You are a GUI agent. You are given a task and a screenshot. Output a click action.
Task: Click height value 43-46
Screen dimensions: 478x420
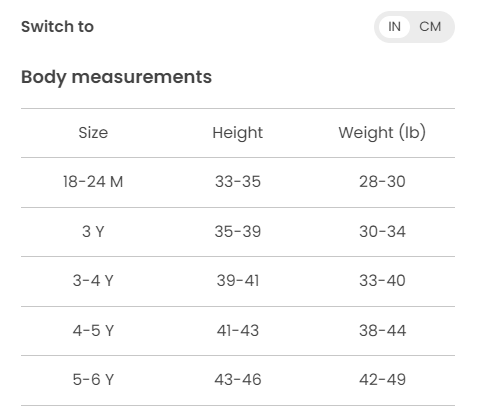(x=238, y=380)
